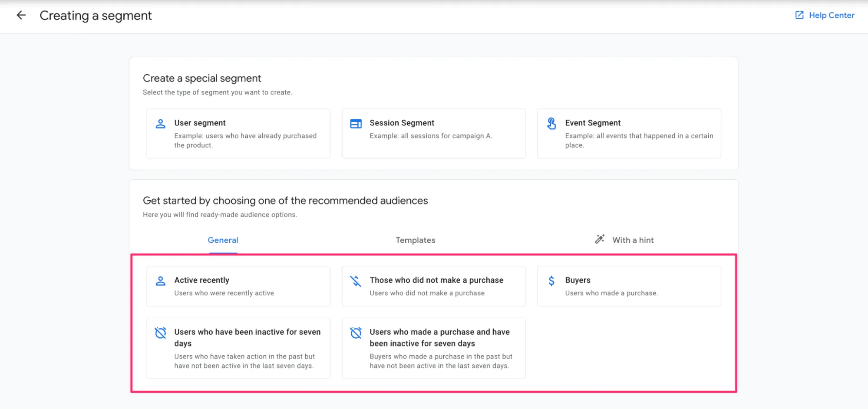Click the Session Segment card icon

(x=356, y=123)
